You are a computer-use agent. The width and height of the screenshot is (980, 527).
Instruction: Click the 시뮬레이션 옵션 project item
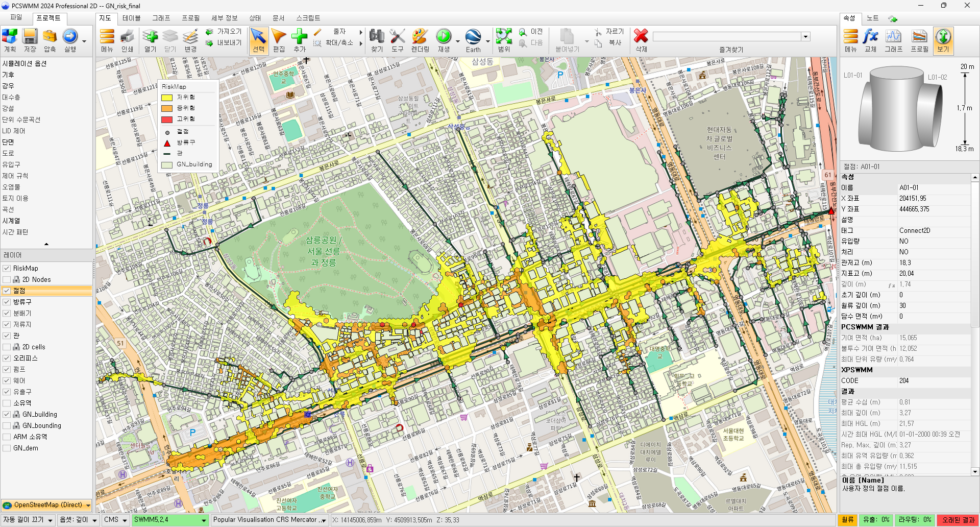coord(24,63)
